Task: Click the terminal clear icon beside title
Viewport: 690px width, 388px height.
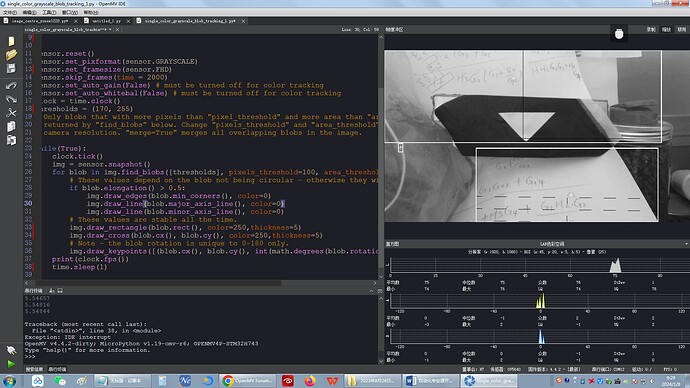Action: click(52, 291)
